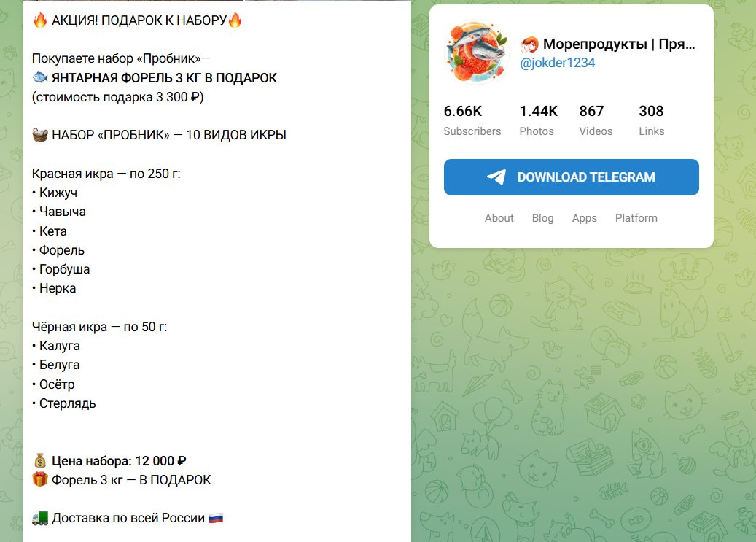Open the 867 Videos counter

[596, 120]
